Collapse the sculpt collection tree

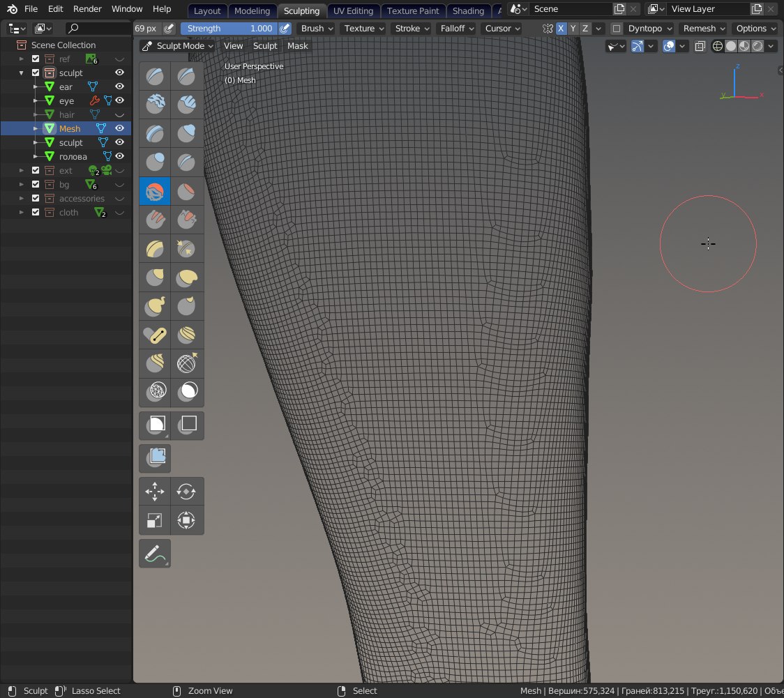tap(21, 73)
